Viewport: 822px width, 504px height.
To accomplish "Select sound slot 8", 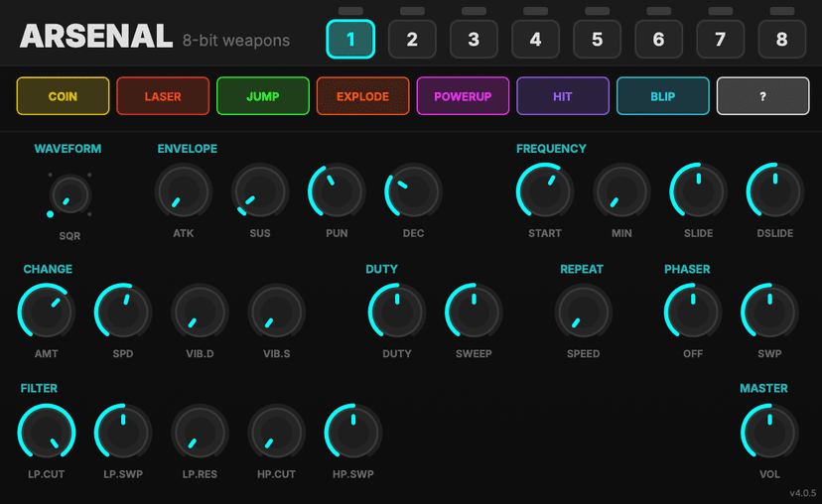I will click(x=781, y=40).
